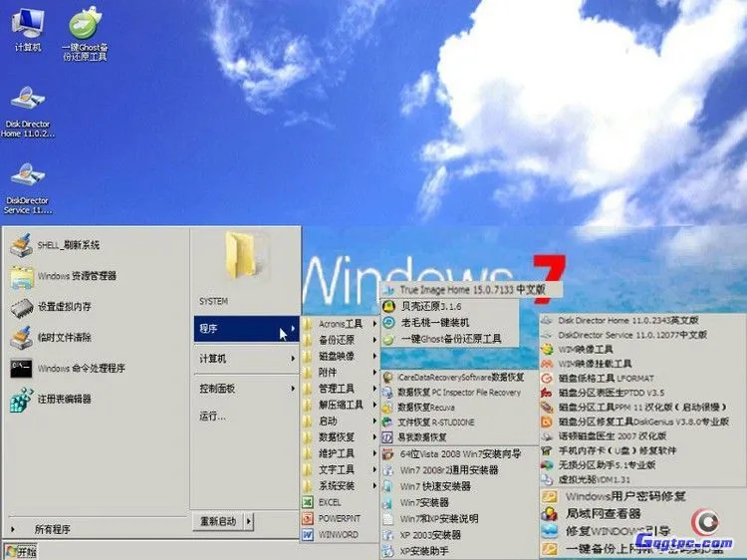Launch 数据恢复 PC Inspector File Recovery
Screen dimensions: 747x560
pos(459,393)
